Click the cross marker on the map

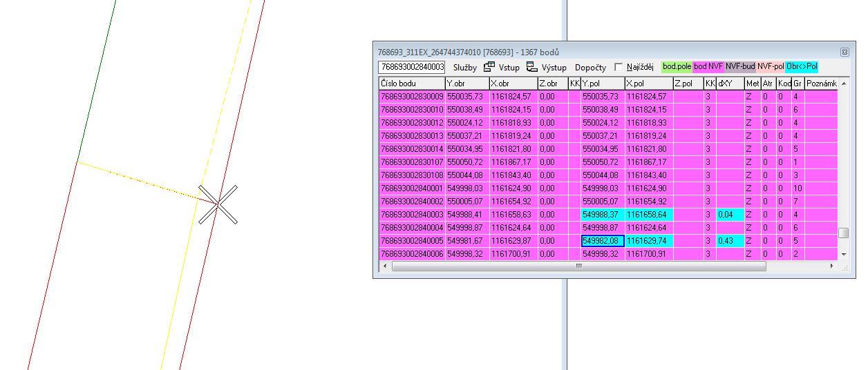tap(218, 204)
